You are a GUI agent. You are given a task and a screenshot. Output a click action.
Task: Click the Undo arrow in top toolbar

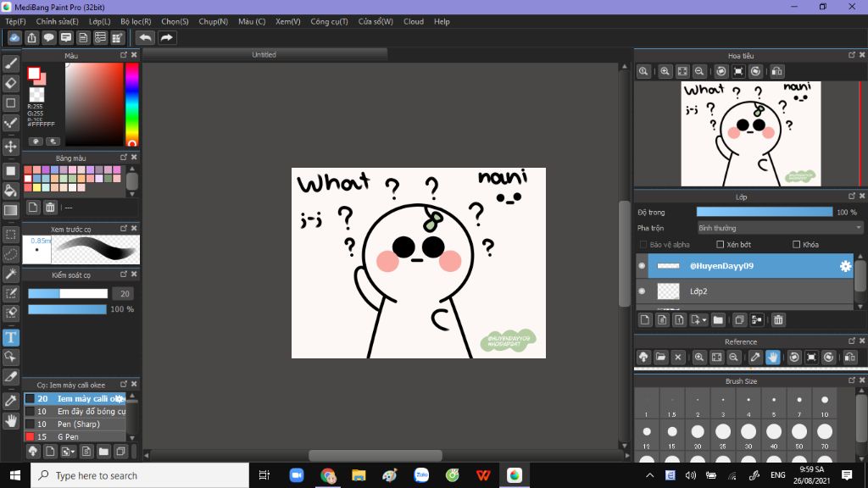(145, 37)
